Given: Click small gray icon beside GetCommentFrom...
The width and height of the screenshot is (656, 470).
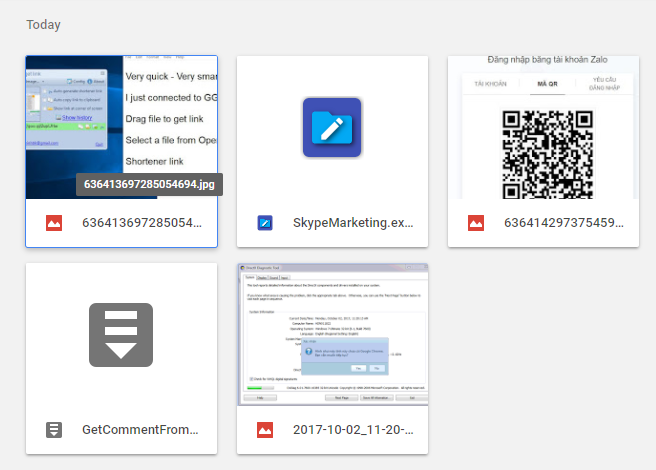Looking at the screenshot, I should pyautogui.click(x=54, y=430).
